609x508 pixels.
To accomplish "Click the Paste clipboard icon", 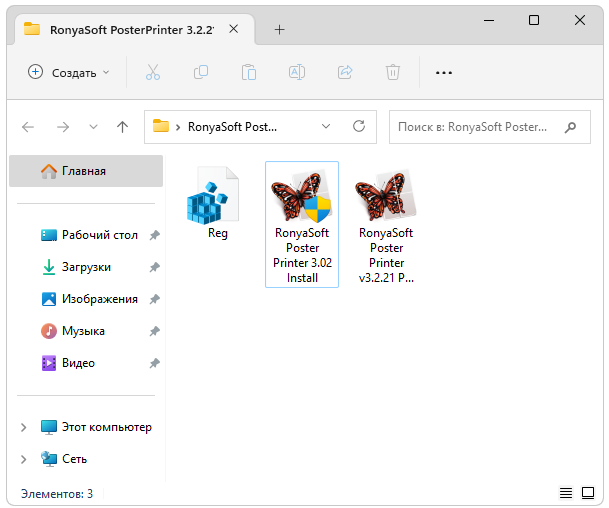I will 249,72.
